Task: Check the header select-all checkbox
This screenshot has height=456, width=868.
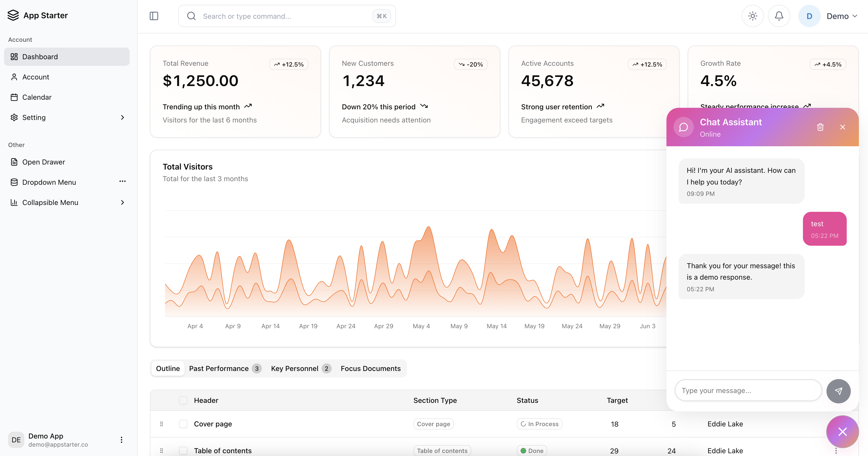Action: [183, 400]
